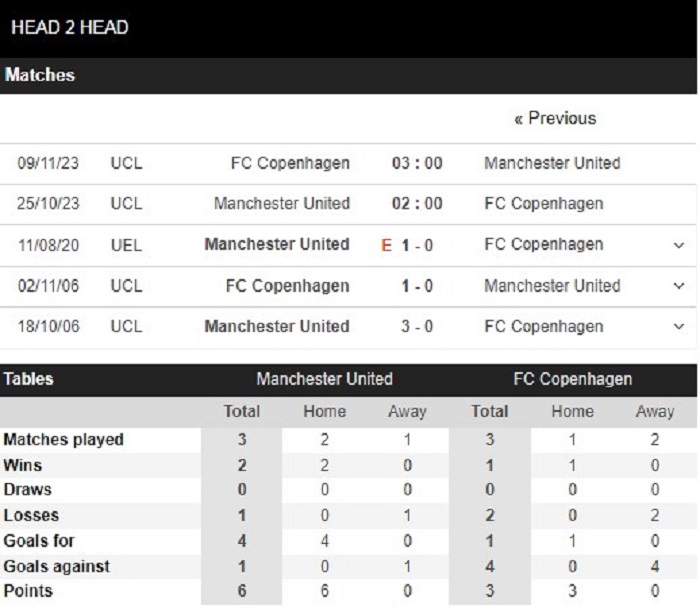Select bold Manchester United in 18/10/06 row
This screenshot has height=610, width=700.
tap(277, 327)
